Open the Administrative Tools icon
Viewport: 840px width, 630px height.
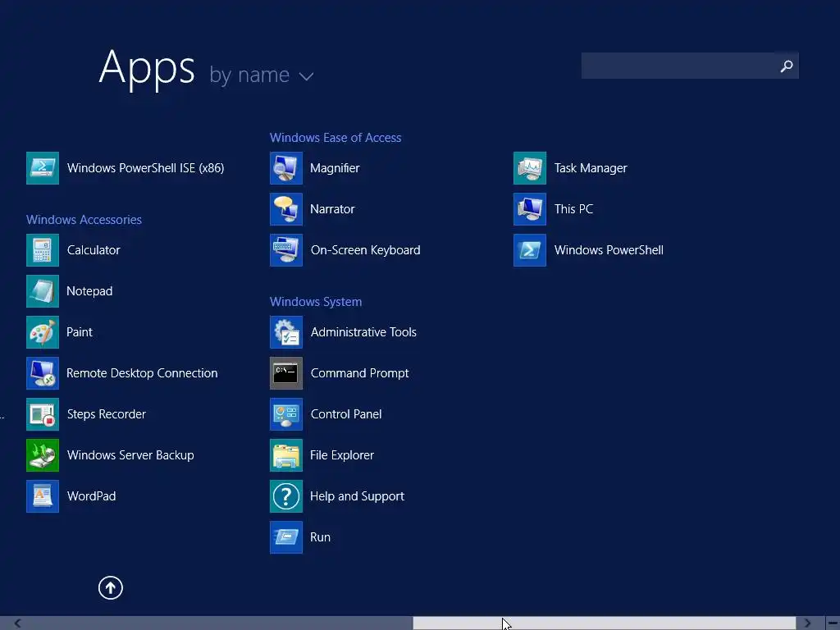pos(286,332)
